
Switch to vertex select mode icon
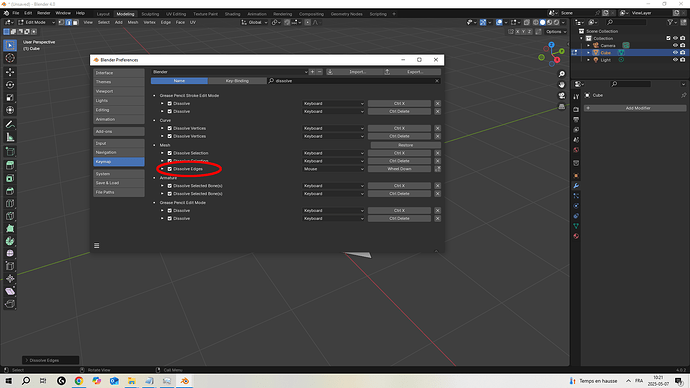pos(61,22)
